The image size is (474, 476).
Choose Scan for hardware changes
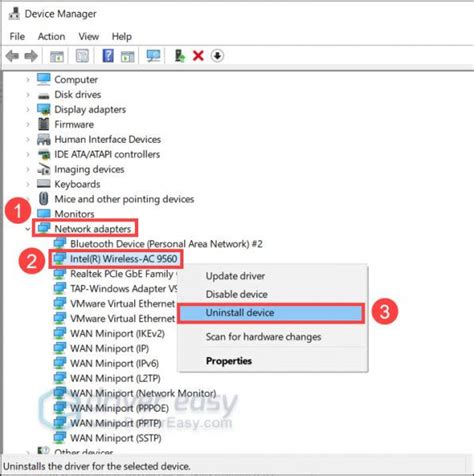(263, 337)
